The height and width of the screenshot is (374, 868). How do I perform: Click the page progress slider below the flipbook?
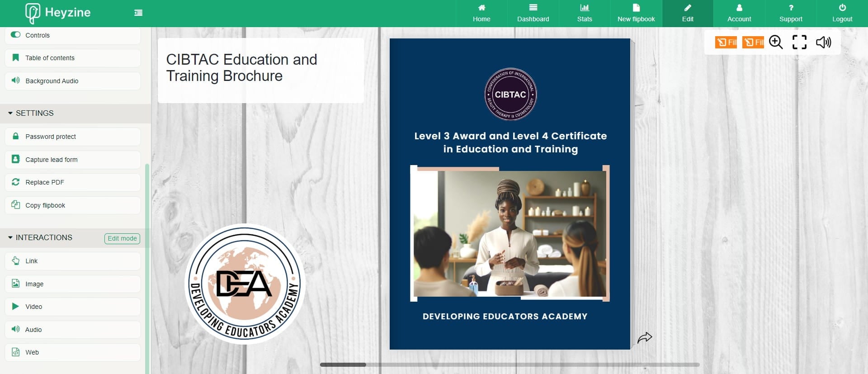(x=509, y=365)
